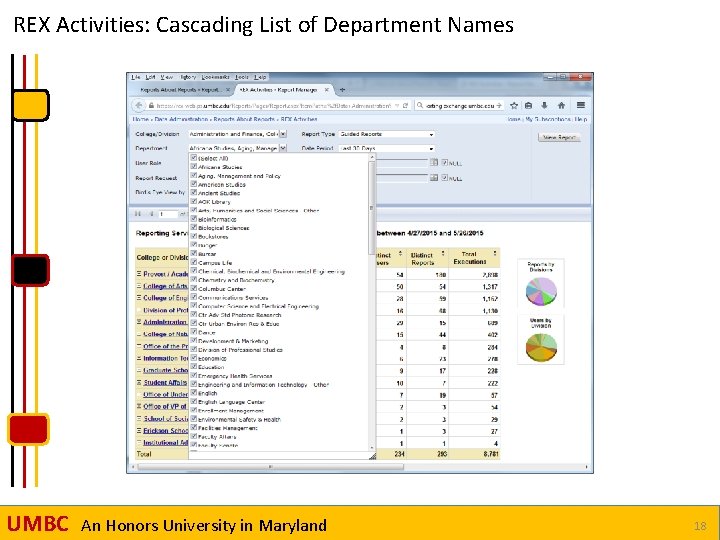This screenshot has width=720, height=540.
Task: Click resize grip of department dropdown list
Action: 372,456
